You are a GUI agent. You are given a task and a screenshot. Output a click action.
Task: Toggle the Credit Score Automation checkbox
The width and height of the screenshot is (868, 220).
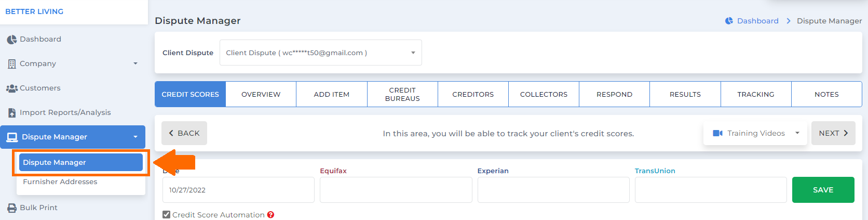[167, 215]
